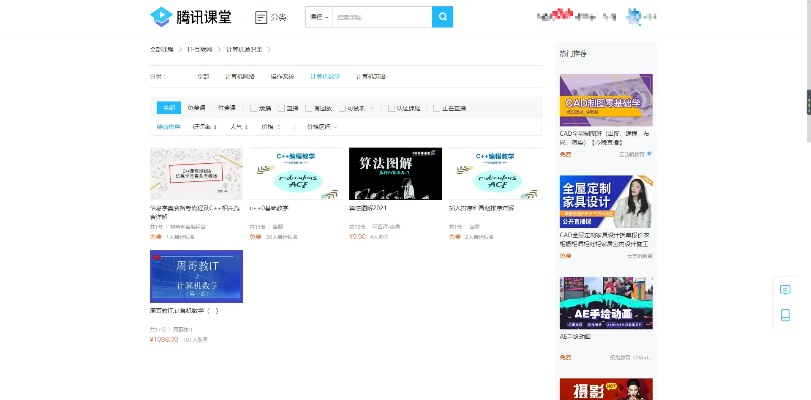
Task: Tick the 认证课程 checkbox
Action: 392,108
